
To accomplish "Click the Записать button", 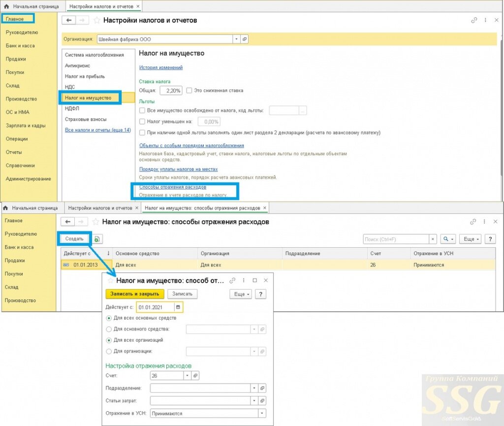I will coord(182,294).
